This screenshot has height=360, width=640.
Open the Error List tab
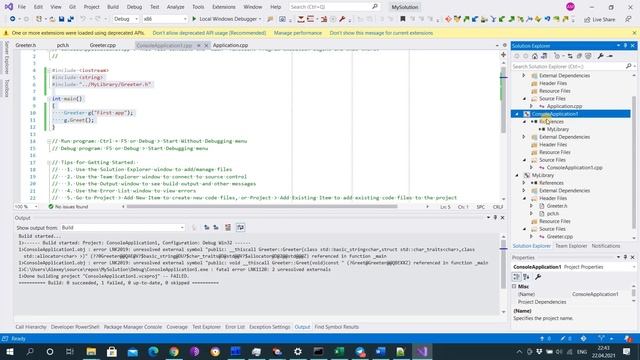[x=235, y=327]
